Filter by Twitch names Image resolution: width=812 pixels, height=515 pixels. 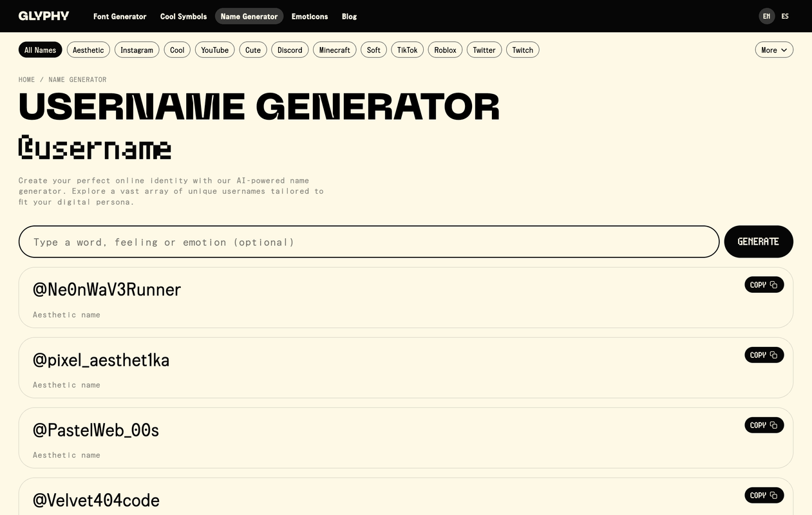[523, 50]
